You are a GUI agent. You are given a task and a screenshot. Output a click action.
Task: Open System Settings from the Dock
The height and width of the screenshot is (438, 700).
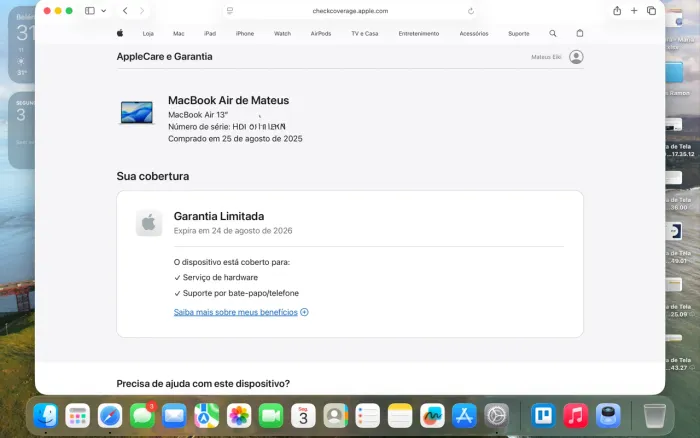coord(496,416)
